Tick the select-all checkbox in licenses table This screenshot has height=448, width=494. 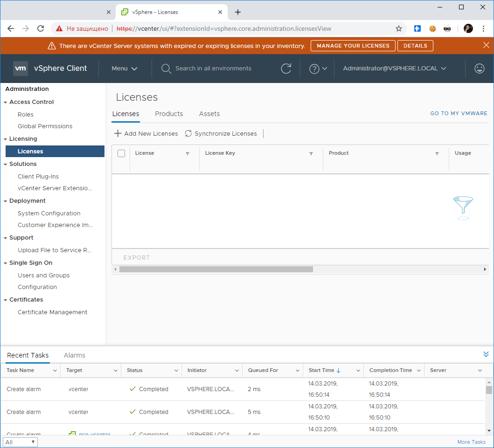click(121, 153)
